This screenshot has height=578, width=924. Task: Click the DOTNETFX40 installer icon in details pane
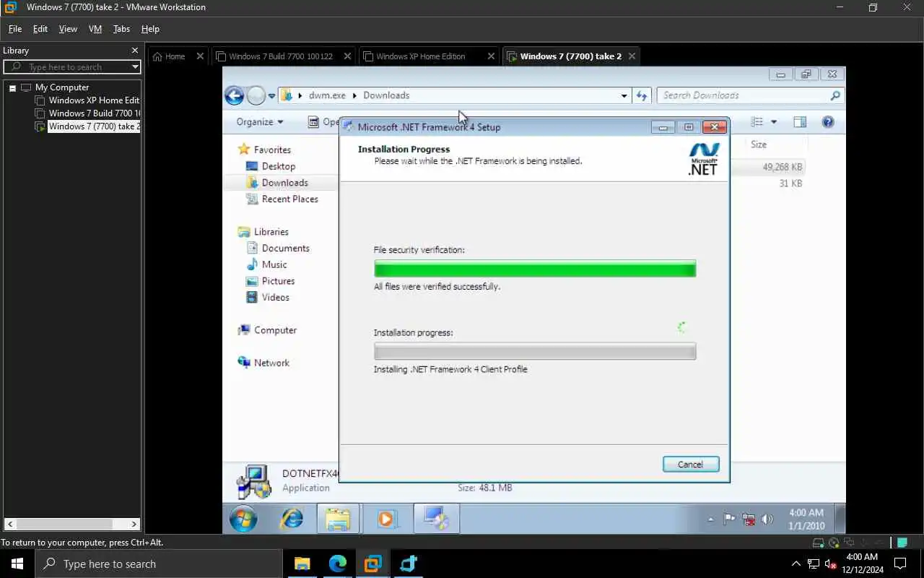[x=253, y=482]
